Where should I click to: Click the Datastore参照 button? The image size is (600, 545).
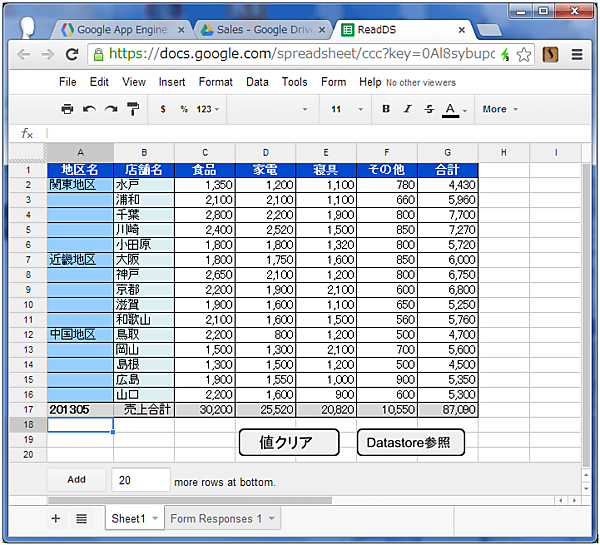tap(410, 442)
